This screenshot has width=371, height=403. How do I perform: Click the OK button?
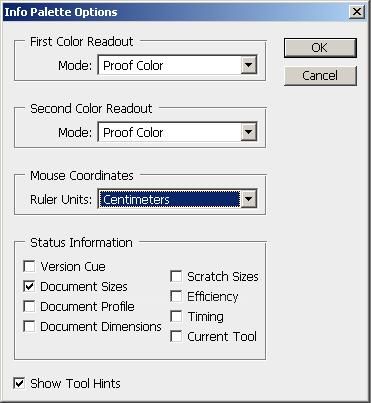(320, 48)
